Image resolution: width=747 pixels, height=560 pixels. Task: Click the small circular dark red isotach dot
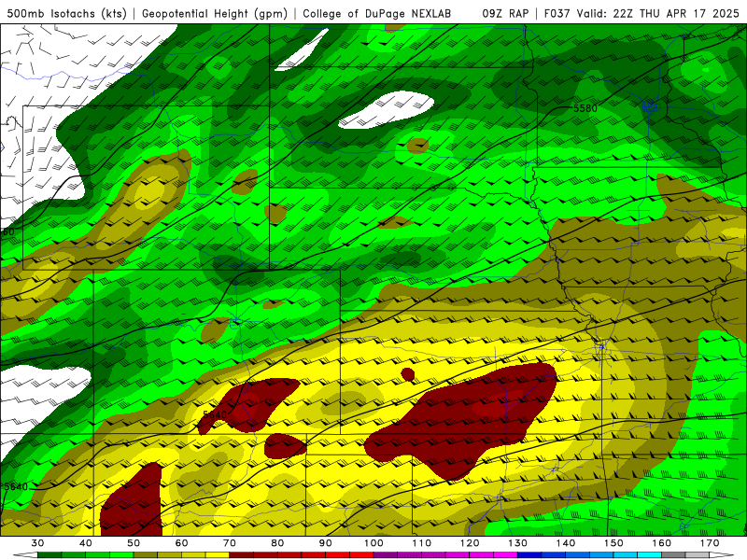[x=408, y=374]
